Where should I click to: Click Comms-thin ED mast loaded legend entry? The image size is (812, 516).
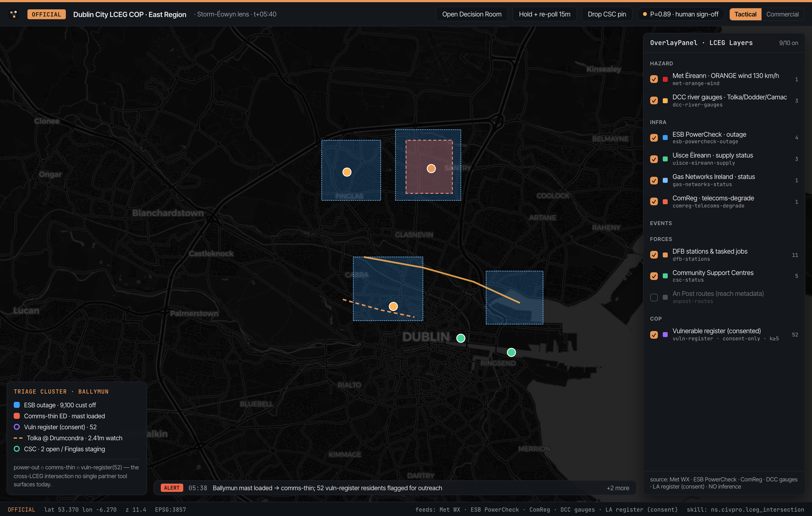(x=59, y=416)
